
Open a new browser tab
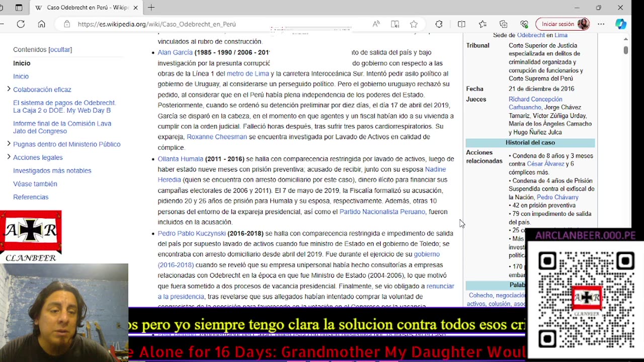click(x=151, y=8)
